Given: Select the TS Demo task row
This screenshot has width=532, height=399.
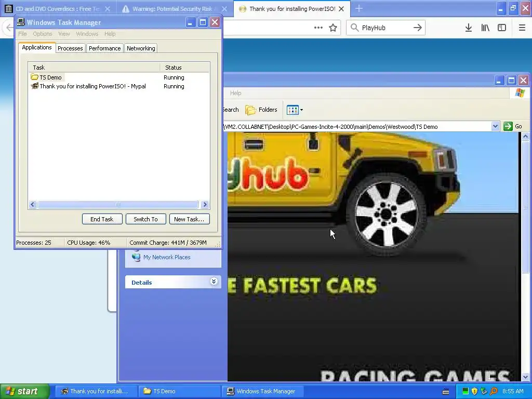Looking at the screenshot, I should point(119,77).
